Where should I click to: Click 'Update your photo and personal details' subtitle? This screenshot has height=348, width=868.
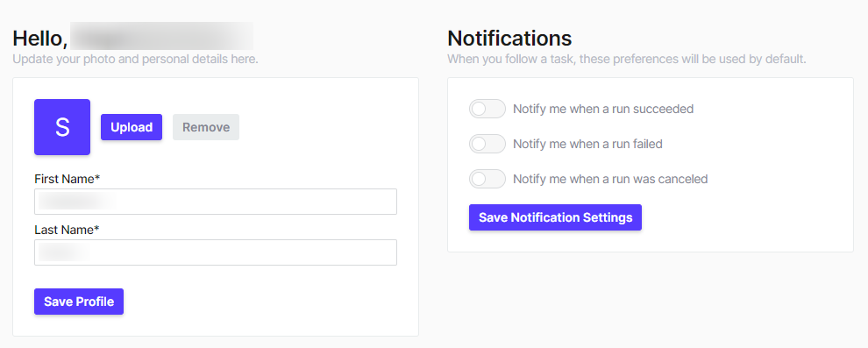tap(136, 59)
